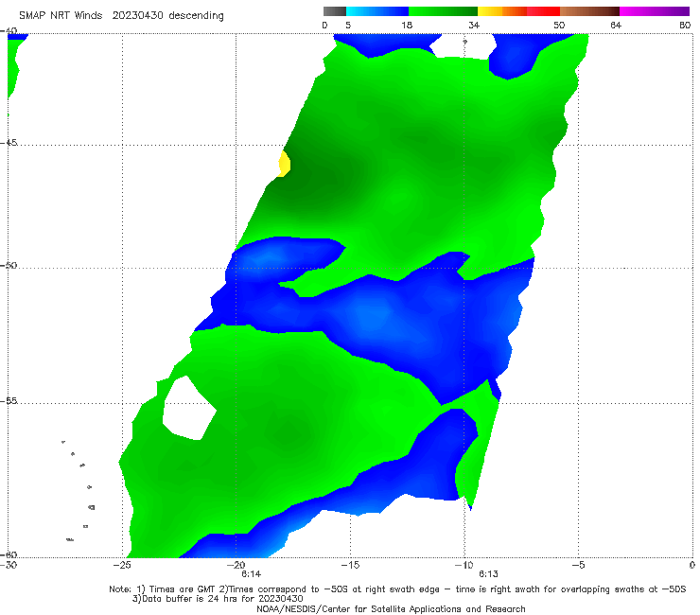This screenshot has height=615, width=700.
Task: Click the magenta-purple segment of the color bar
Action: [655, 11]
